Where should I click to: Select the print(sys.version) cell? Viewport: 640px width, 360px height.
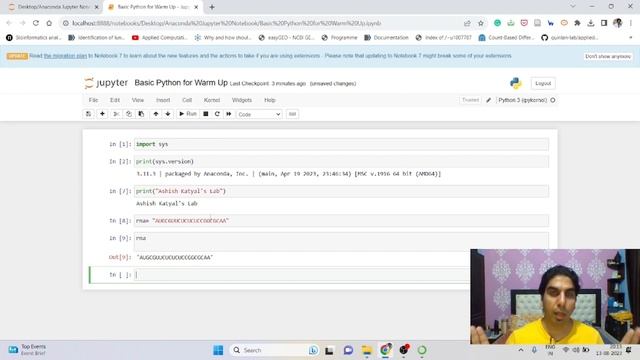coord(341,161)
